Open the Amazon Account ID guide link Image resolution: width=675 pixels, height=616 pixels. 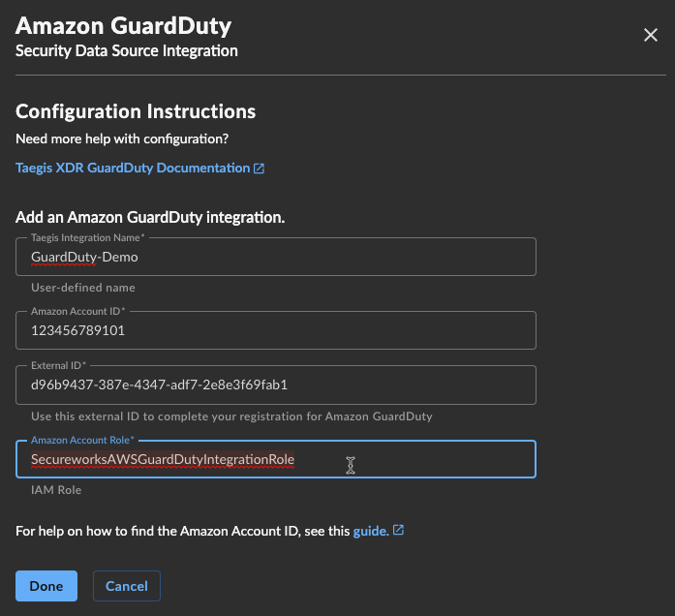click(371, 531)
